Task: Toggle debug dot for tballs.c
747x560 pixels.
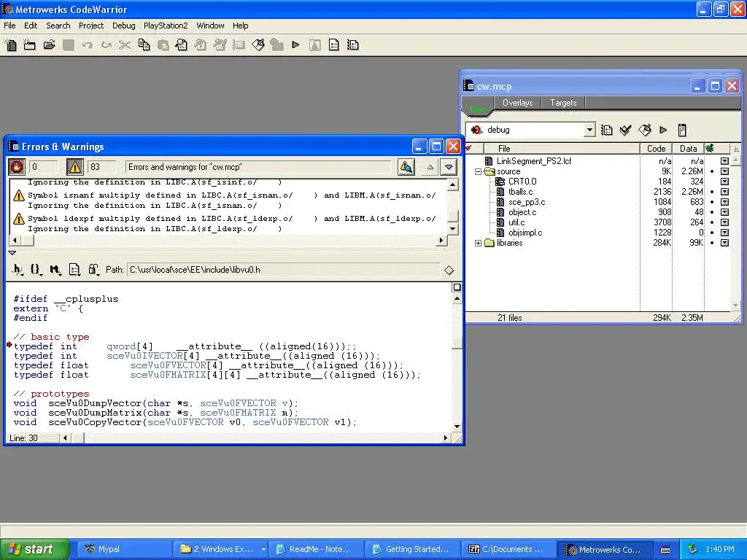Action: click(712, 192)
